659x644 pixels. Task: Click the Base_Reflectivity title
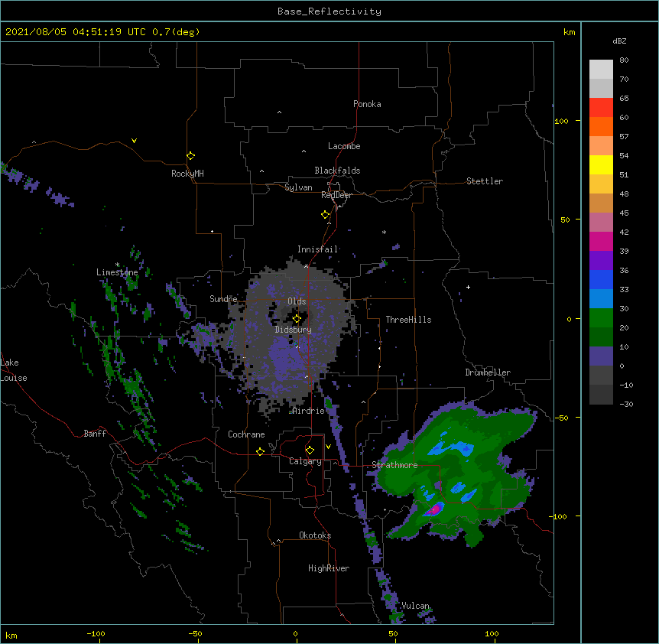(x=329, y=11)
